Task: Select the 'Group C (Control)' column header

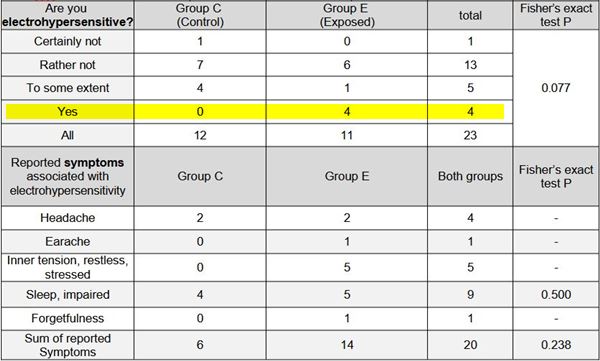Action: coord(200,15)
